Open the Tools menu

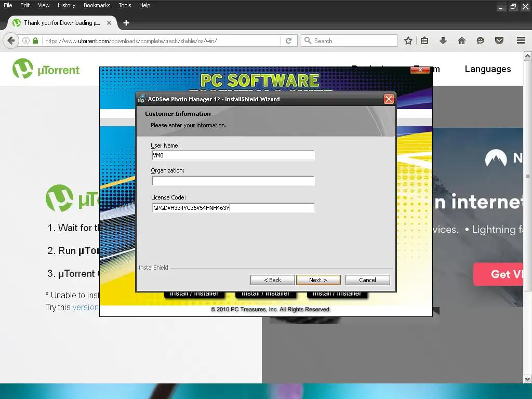(x=125, y=5)
